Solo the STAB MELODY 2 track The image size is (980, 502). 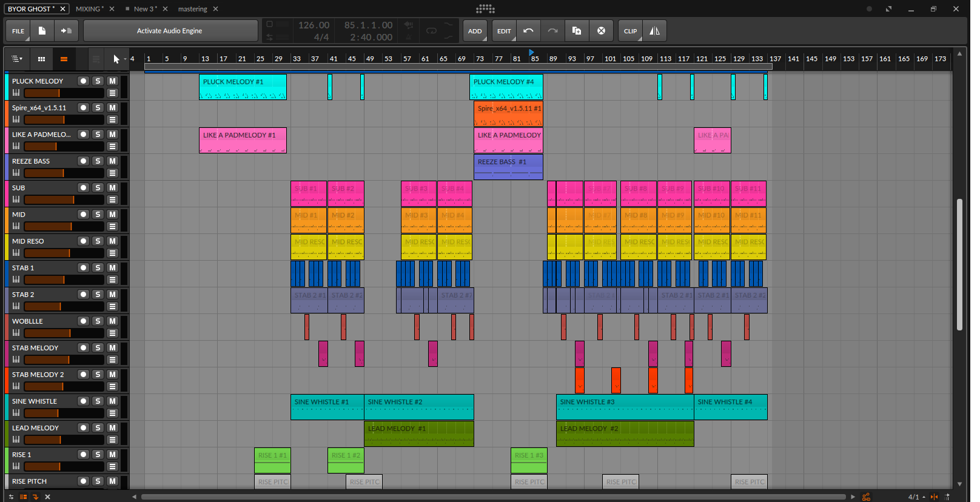click(98, 375)
